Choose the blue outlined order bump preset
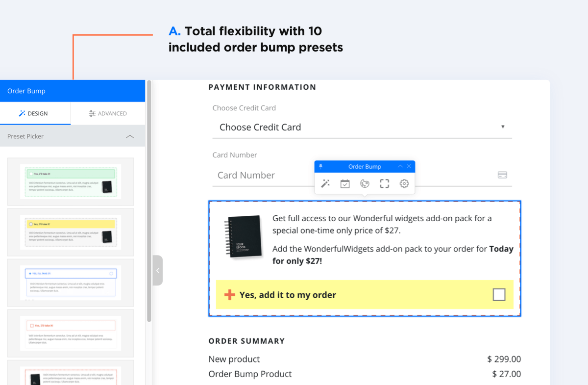588x385 pixels. 71,282
